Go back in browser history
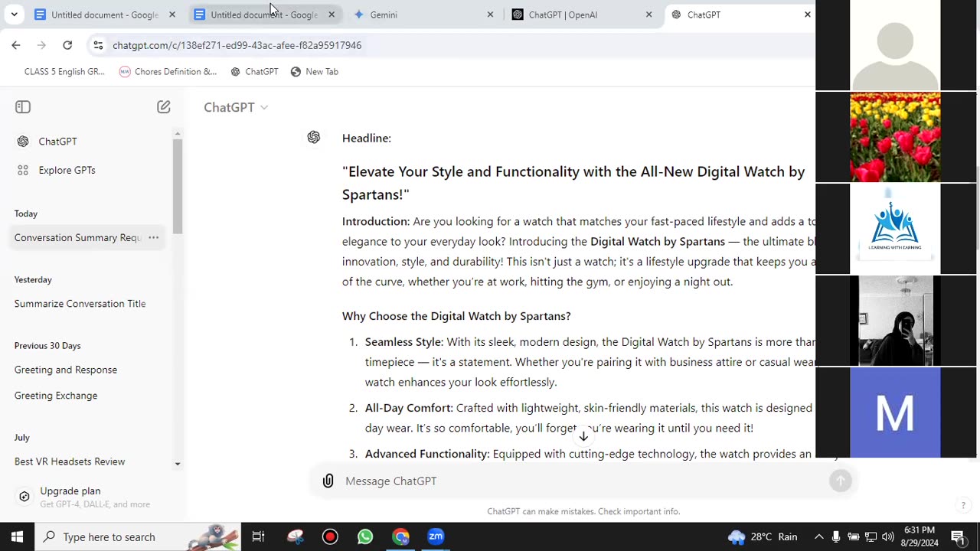Screen dimensions: 980x551 click(16, 45)
